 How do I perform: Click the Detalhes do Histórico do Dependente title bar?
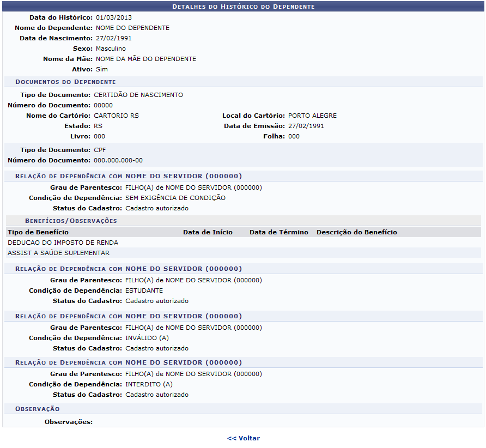243,7
